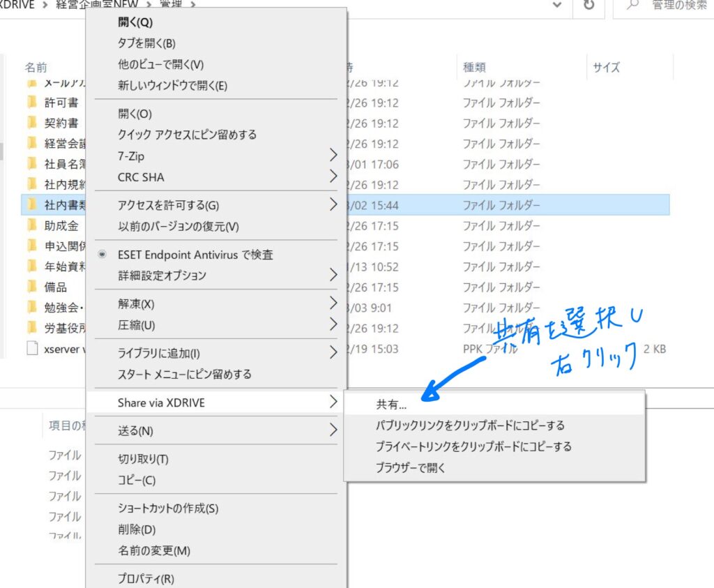Viewport: 714px width, 588px height.
Task: Click the ESET Endpoint Antivirus scan icon
Action: coord(102,255)
